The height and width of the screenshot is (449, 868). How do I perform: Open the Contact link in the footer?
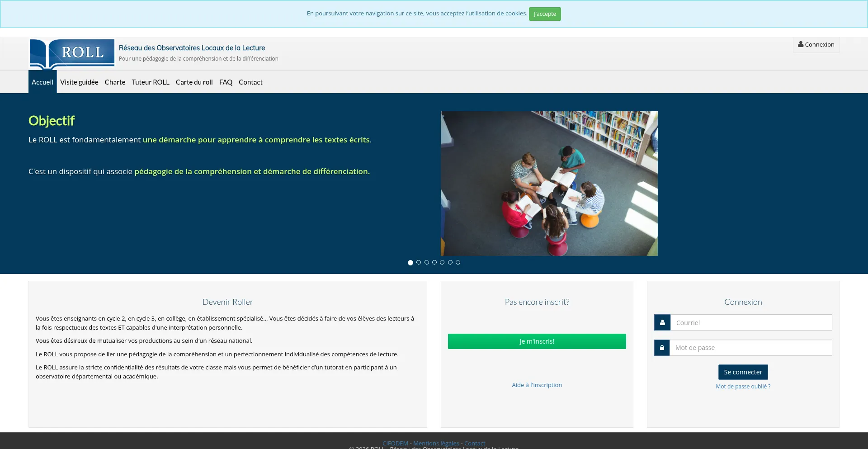pos(475,443)
